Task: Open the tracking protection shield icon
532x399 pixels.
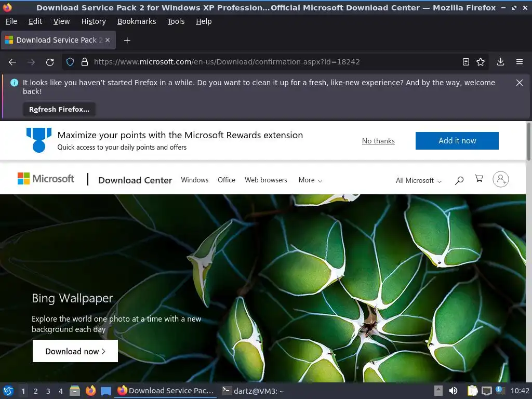Action: (70, 62)
